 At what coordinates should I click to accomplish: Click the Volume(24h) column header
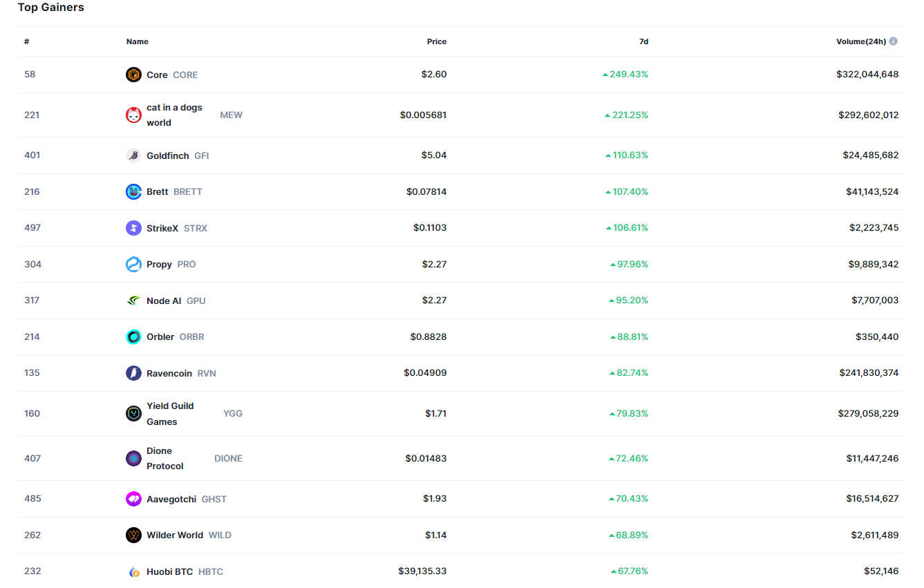[860, 41]
